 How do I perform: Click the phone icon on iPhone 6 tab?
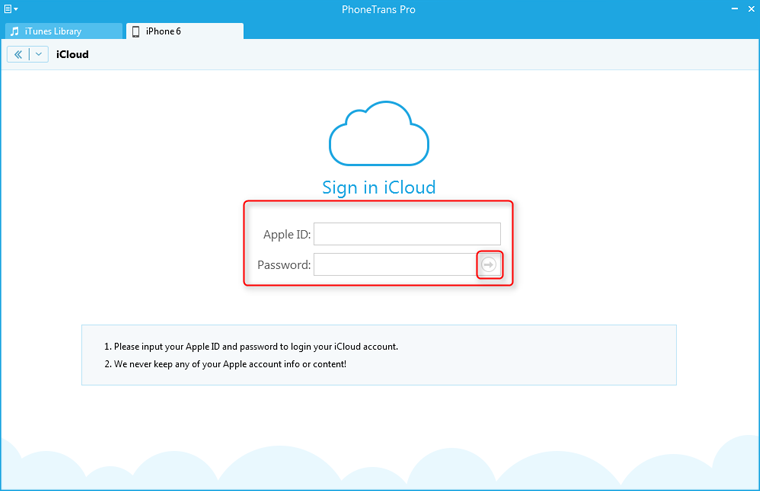point(136,31)
